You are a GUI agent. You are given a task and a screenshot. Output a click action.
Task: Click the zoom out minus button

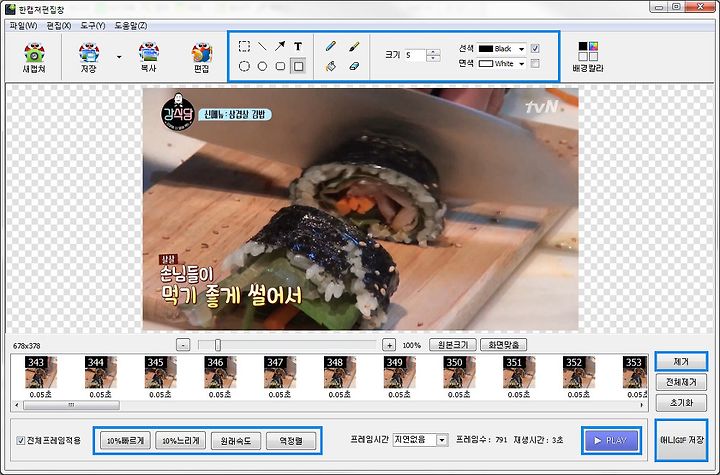tap(183, 345)
